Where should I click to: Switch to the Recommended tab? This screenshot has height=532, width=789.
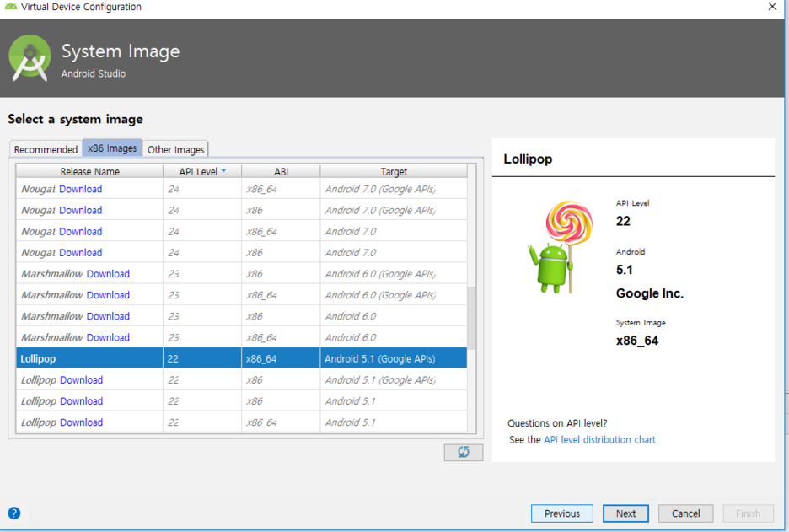click(46, 149)
